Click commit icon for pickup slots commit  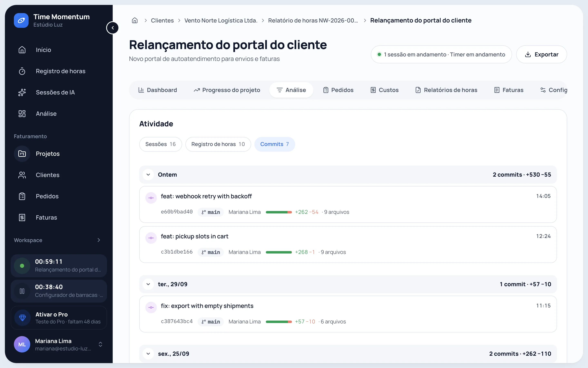click(x=151, y=238)
